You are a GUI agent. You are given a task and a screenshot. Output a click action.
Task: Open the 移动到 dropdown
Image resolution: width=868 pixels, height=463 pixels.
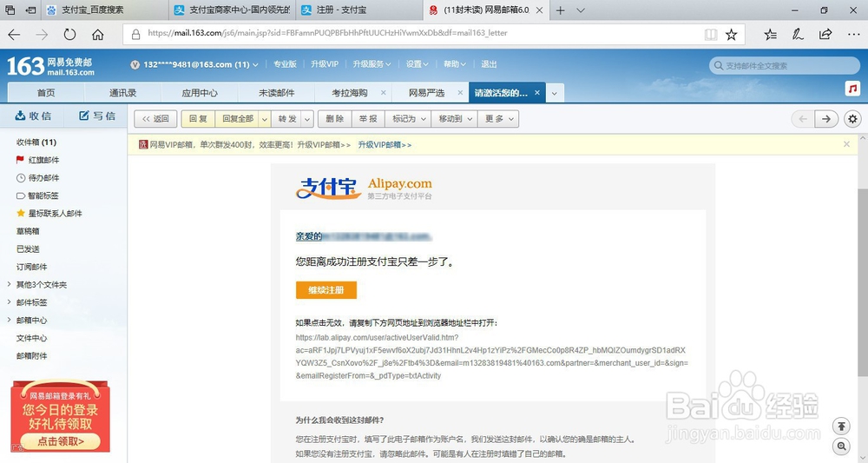455,118
